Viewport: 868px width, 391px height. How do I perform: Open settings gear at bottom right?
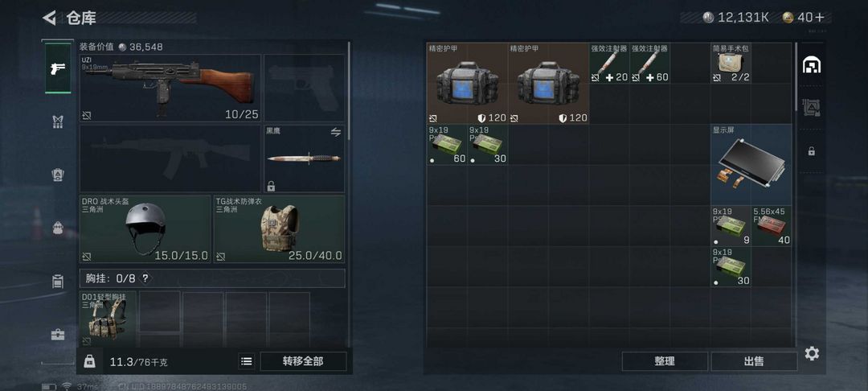click(812, 353)
